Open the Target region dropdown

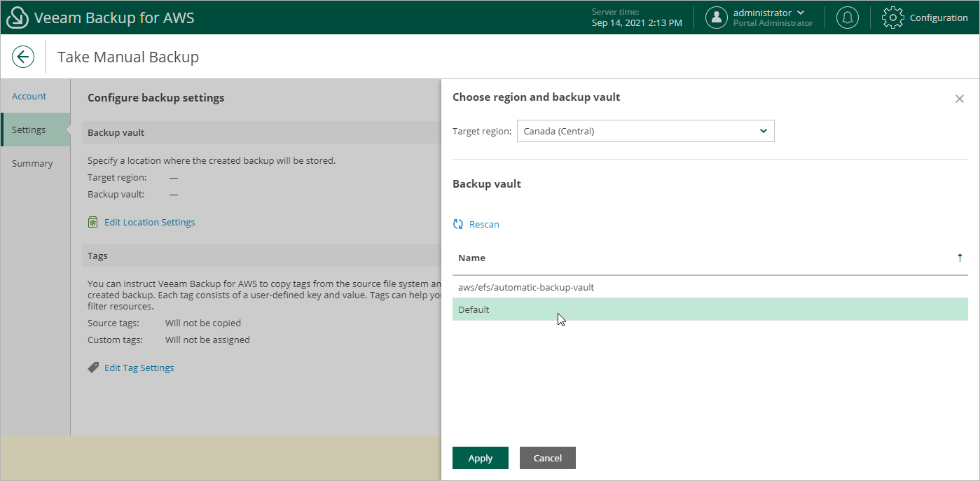646,131
